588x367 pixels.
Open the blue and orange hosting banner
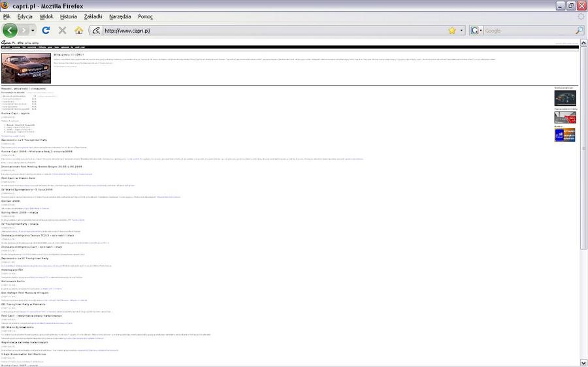565,135
